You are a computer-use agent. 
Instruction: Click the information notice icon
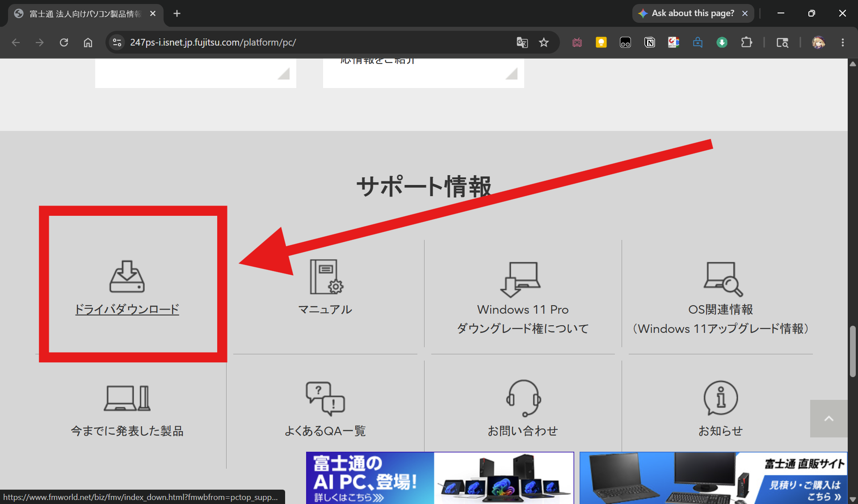click(x=721, y=398)
